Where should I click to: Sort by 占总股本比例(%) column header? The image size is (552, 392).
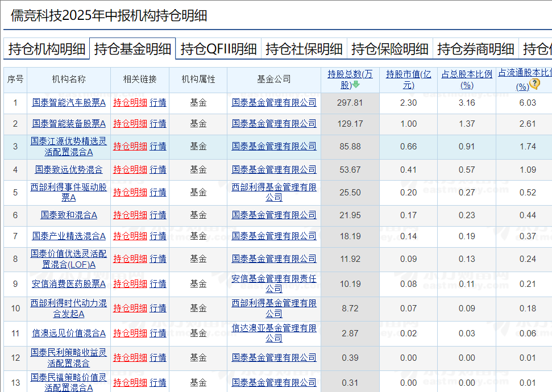pos(467,80)
